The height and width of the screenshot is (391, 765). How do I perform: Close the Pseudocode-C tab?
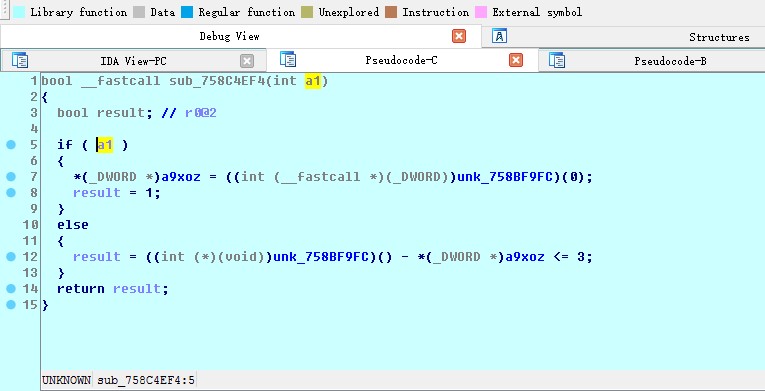tap(516, 60)
